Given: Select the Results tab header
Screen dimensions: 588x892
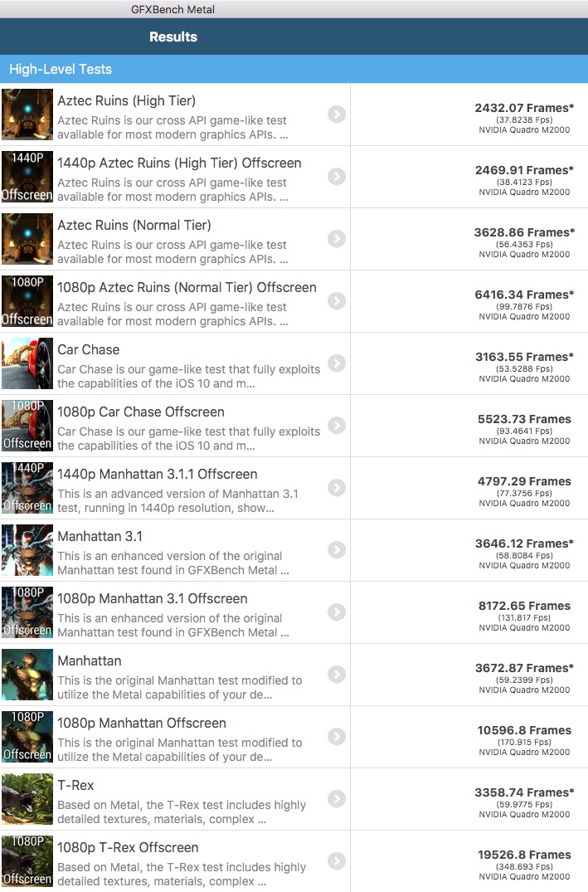Looking at the screenshot, I should [x=173, y=37].
